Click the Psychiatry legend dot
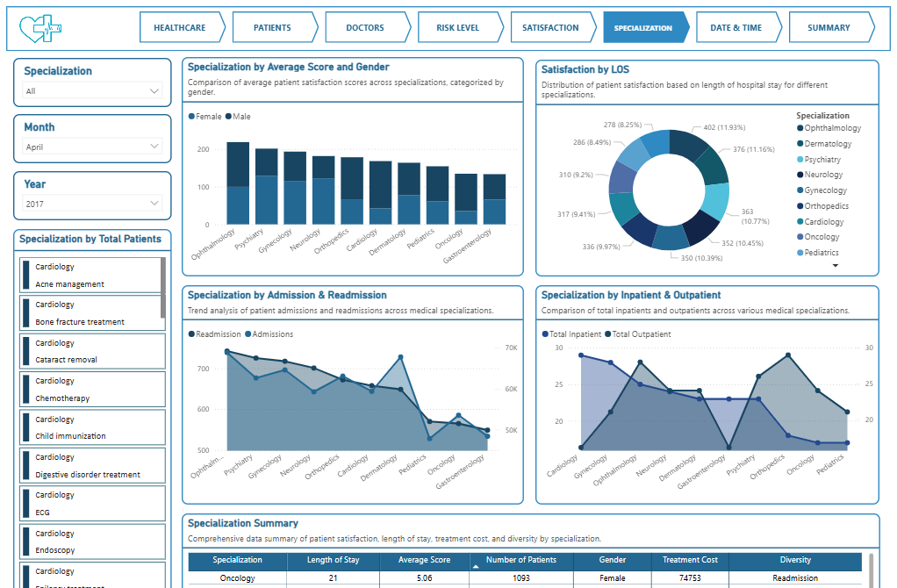Screen dimensions: 897x588 800,160
